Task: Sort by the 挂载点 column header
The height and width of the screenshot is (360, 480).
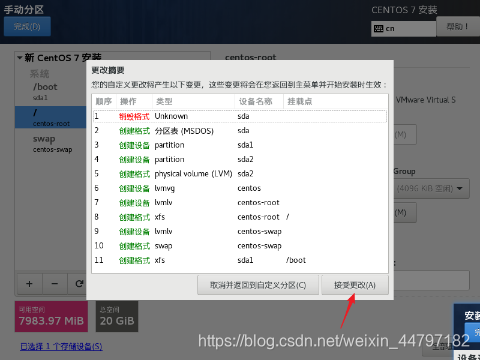Action: pyautogui.click(x=336, y=101)
